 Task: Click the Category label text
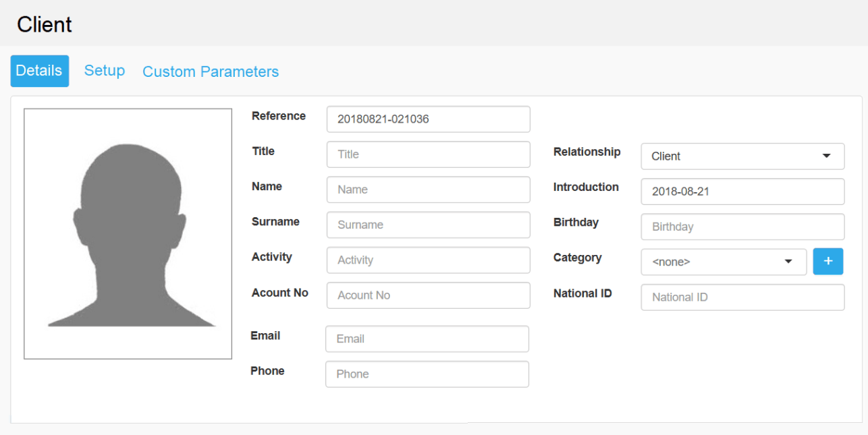(577, 258)
